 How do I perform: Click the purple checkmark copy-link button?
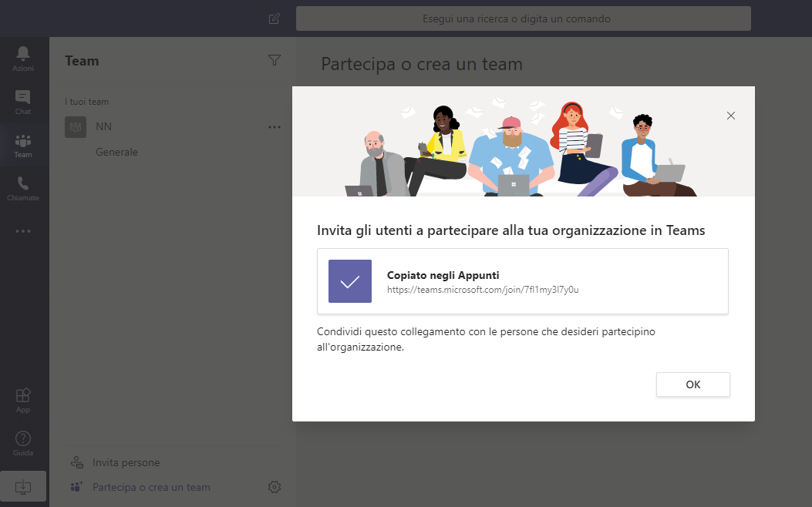click(x=350, y=281)
